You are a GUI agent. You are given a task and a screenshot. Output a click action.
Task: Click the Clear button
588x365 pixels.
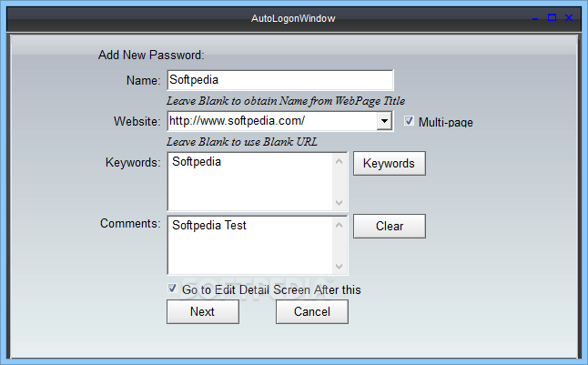coord(390,227)
